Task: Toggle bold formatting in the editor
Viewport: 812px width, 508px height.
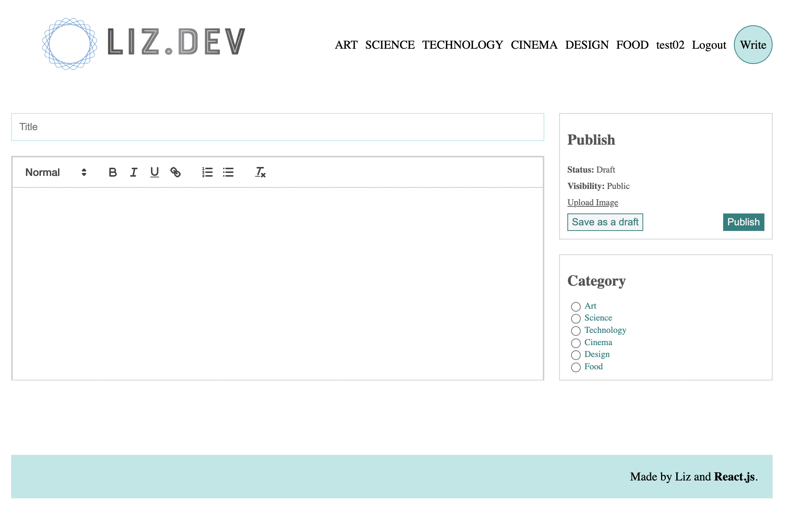Action: [113, 172]
